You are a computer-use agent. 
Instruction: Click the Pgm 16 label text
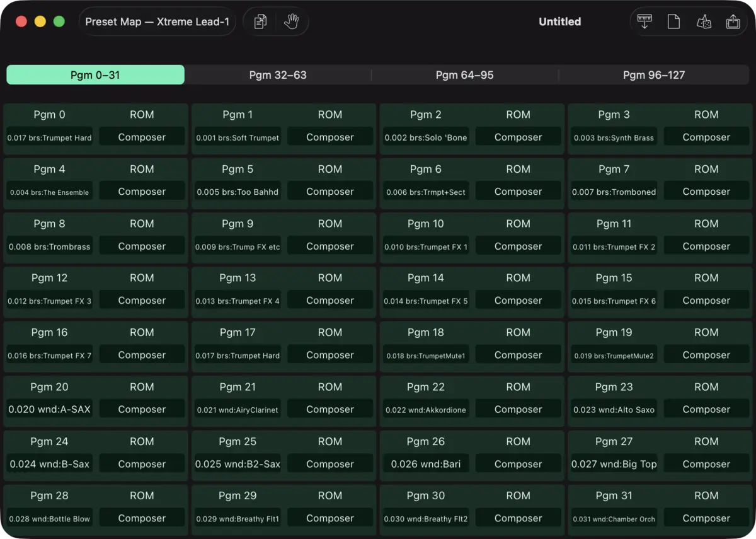49,333
